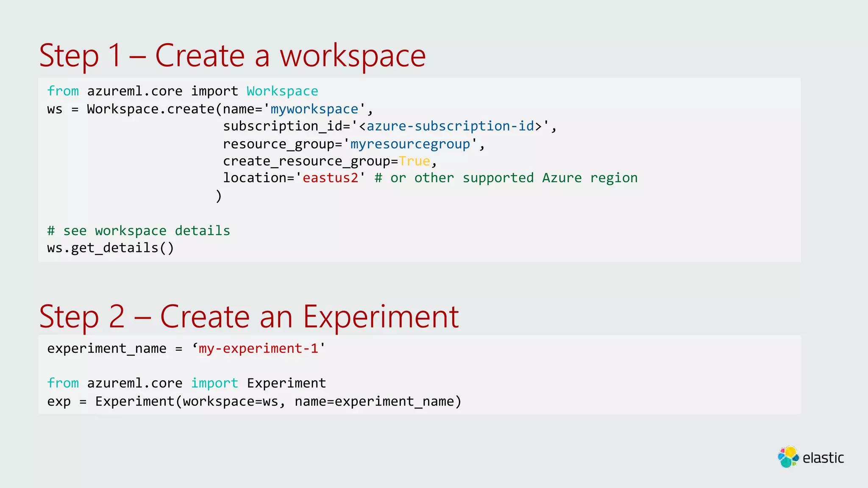Click the line 'from azureml.core import Experiment'
Screen dimensions: 868x488
186,383
